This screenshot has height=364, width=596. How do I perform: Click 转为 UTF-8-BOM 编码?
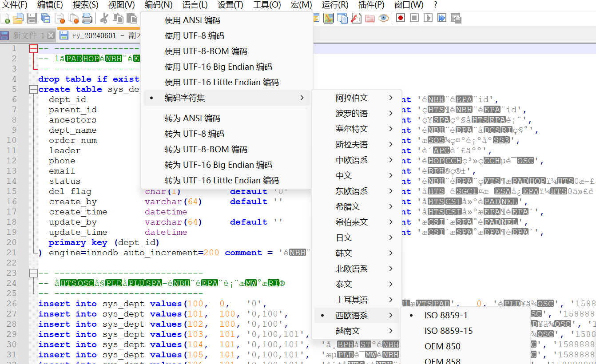point(226,150)
